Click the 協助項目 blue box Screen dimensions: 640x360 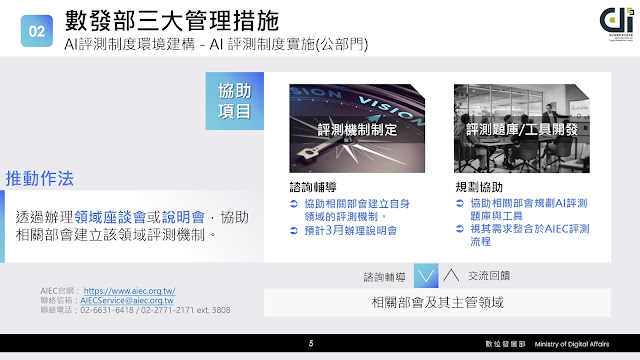tap(235, 101)
